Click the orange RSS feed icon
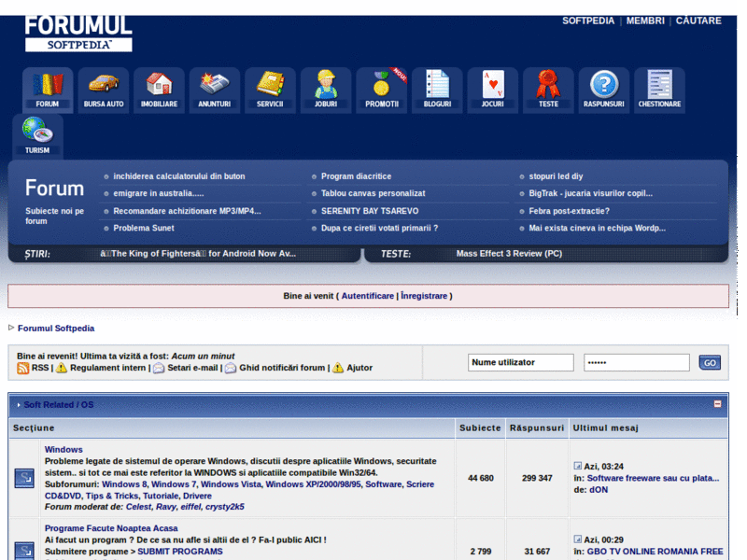747x560 pixels. (x=22, y=368)
